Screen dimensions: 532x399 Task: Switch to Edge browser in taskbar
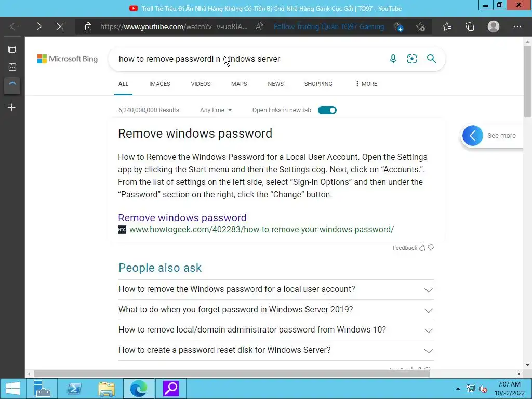(139, 389)
